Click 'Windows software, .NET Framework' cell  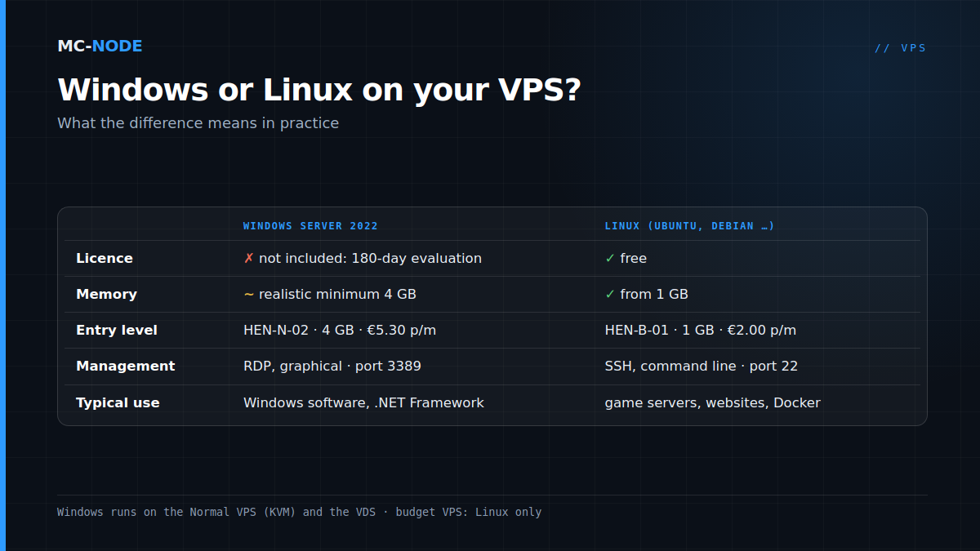pos(363,402)
